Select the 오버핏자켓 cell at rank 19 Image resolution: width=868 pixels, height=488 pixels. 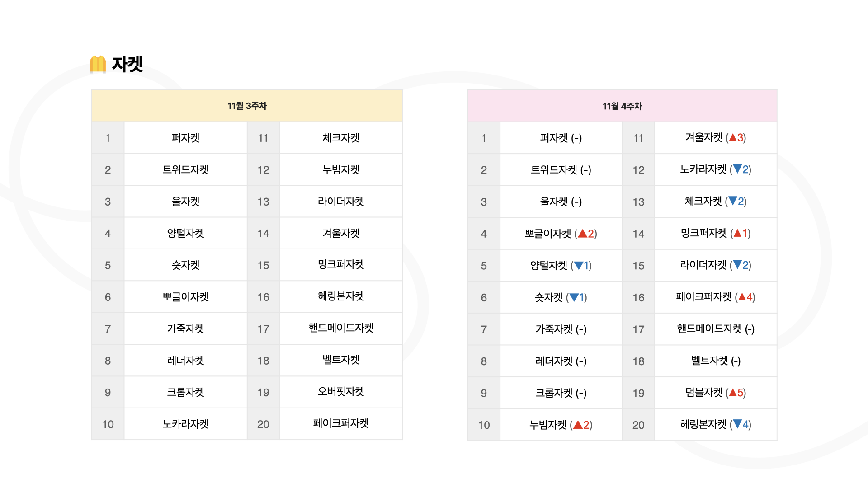pyautogui.click(x=341, y=392)
